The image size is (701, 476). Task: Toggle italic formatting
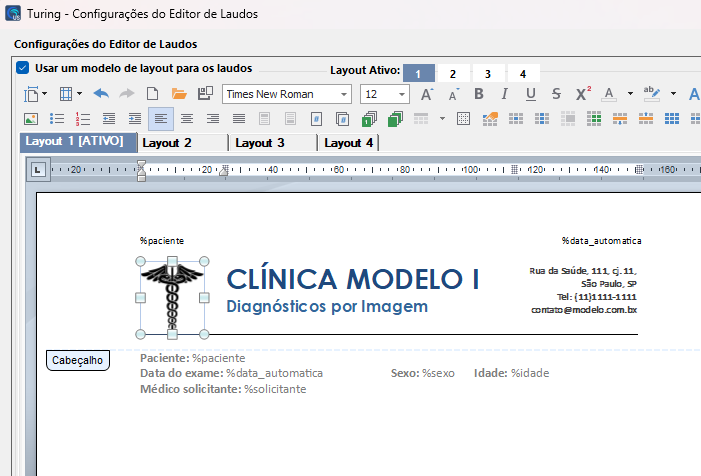pyautogui.click(x=505, y=94)
